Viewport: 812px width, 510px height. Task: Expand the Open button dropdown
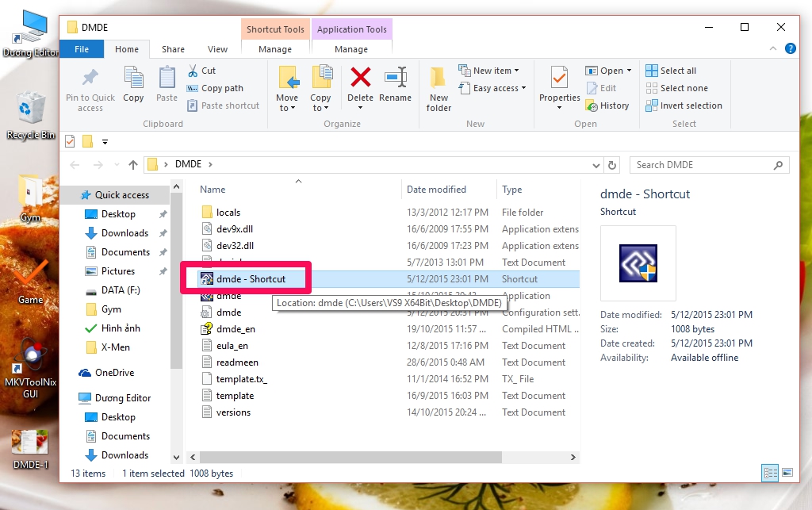pos(629,71)
